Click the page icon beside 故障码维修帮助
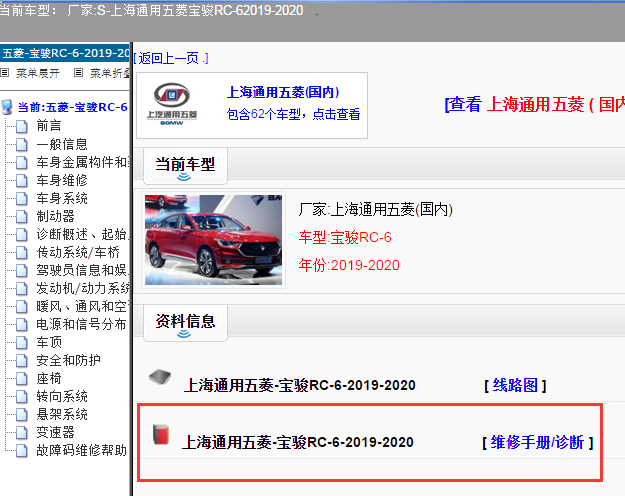This screenshot has width=625, height=496. pos(22,451)
